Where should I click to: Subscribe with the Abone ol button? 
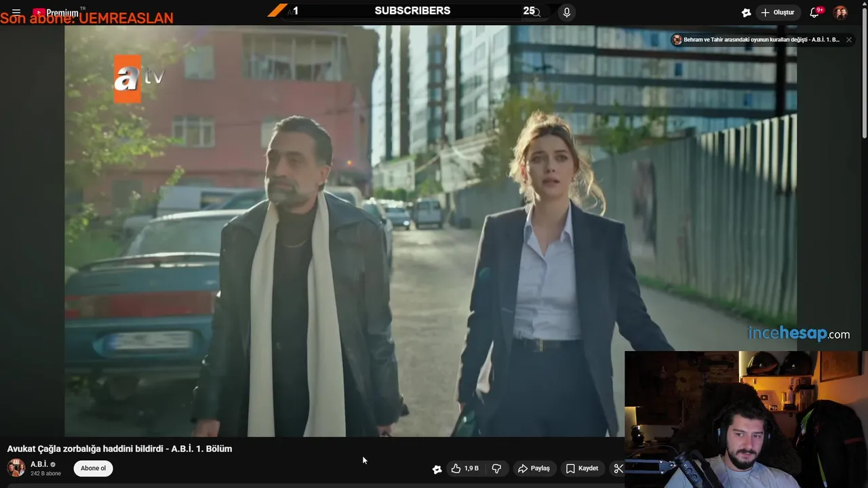(94, 468)
